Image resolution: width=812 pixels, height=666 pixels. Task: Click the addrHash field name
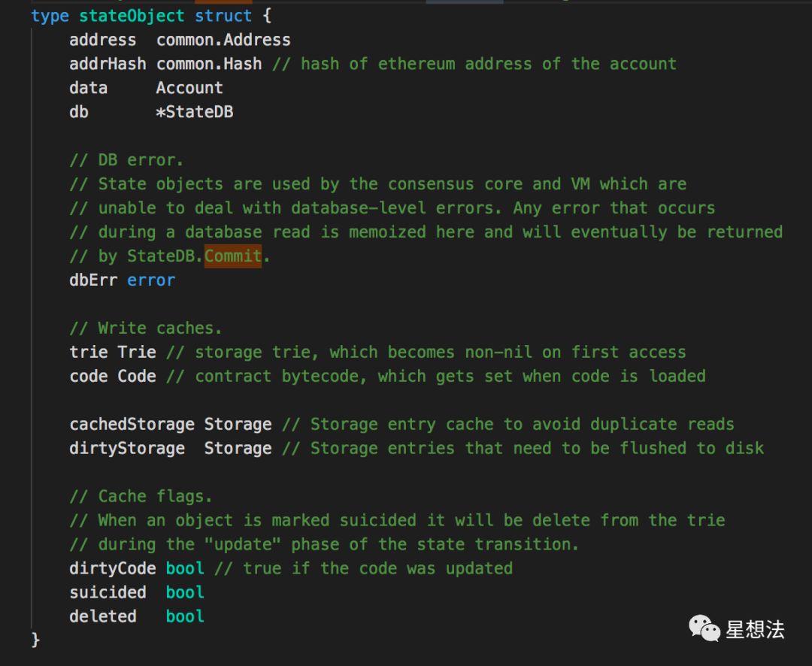[108, 64]
